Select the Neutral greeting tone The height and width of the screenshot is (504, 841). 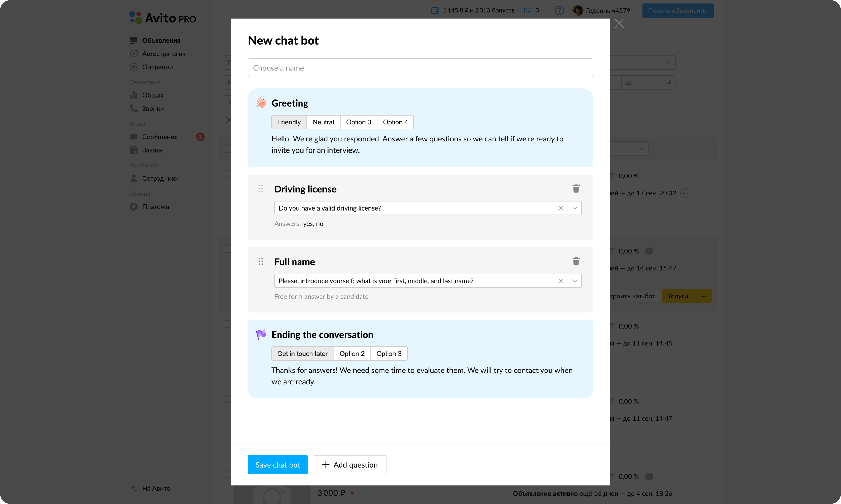(323, 122)
